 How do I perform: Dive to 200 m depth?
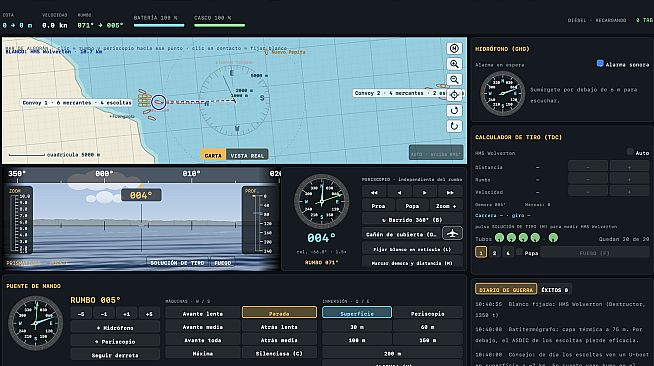[x=392, y=353]
